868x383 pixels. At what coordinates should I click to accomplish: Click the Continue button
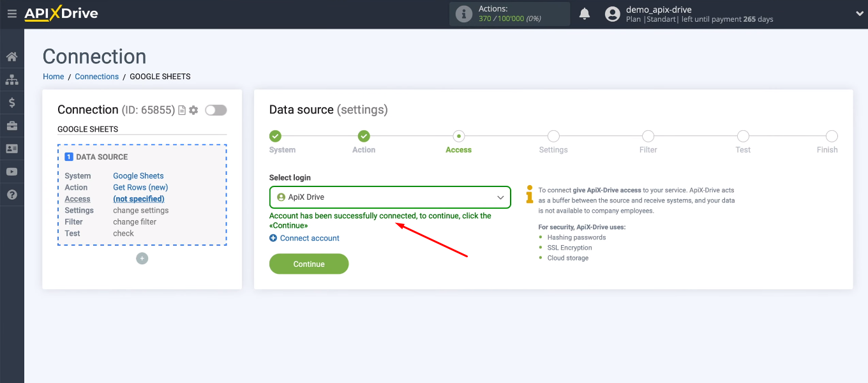[x=309, y=264]
